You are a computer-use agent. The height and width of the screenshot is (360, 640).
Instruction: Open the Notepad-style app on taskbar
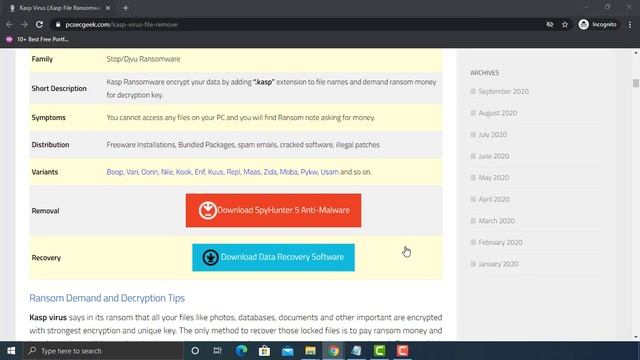click(x=356, y=351)
